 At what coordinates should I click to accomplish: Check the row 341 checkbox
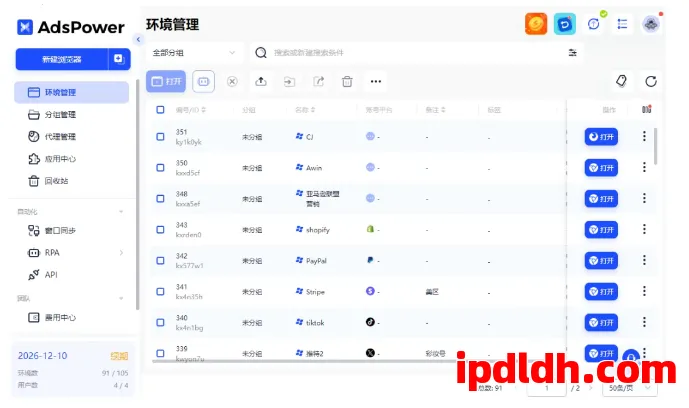click(160, 291)
